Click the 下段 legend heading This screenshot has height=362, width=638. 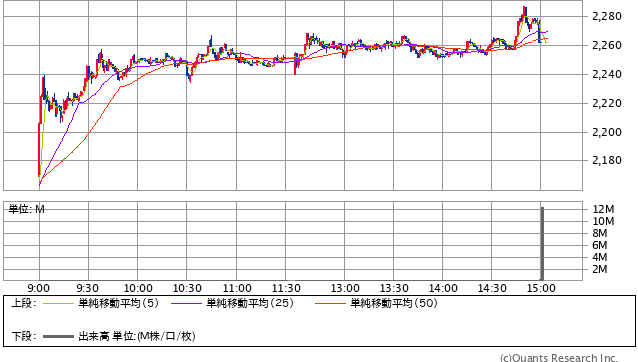[24, 336]
